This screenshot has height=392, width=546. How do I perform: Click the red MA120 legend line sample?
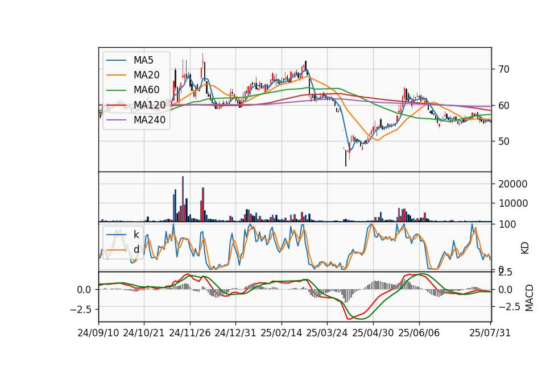coord(116,105)
